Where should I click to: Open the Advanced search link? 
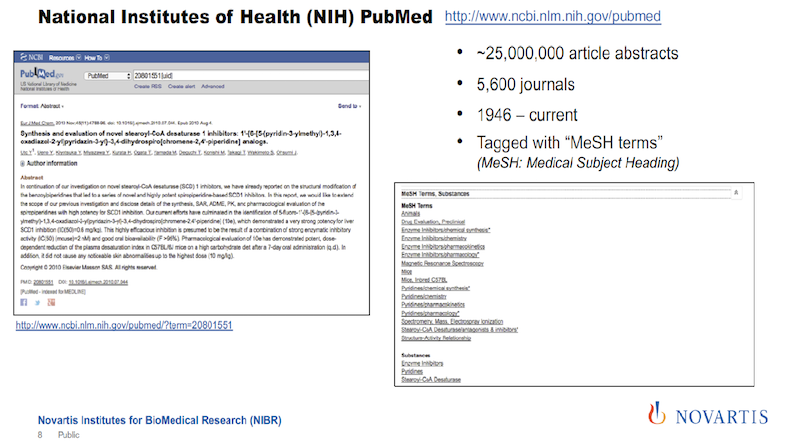[x=213, y=86]
